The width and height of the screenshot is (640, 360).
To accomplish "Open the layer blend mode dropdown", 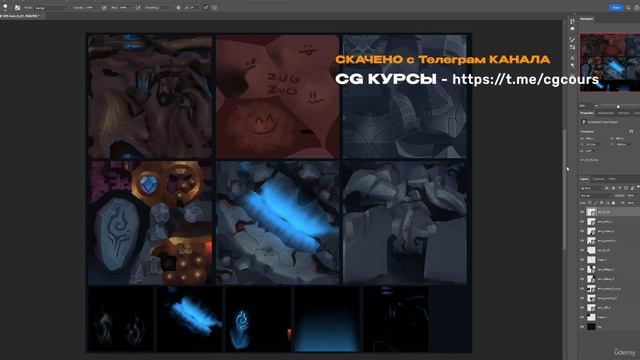I will point(596,196).
